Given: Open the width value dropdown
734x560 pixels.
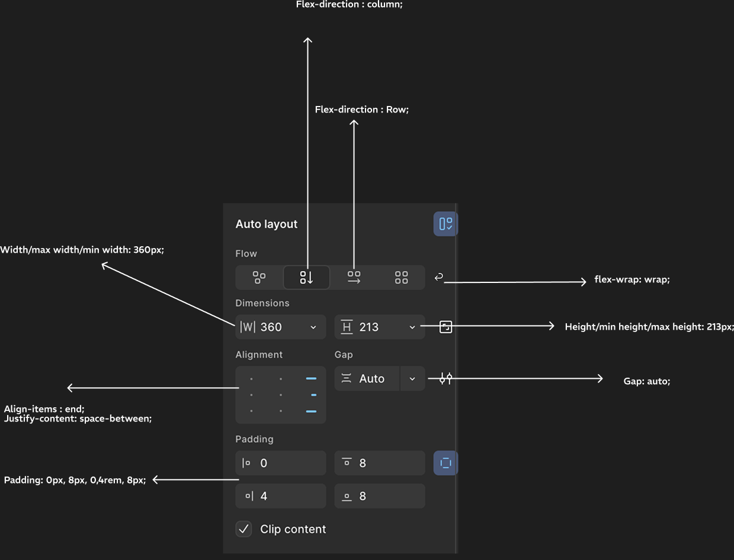Looking at the screenshot, I should (313, 327).
